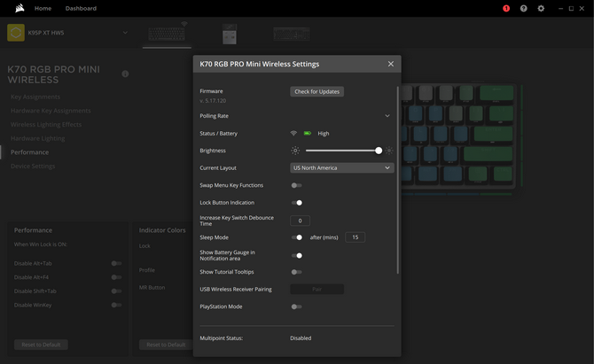594x364 pixels.
Task: Open the help question mark icon
Action: (x=524, y=8)
